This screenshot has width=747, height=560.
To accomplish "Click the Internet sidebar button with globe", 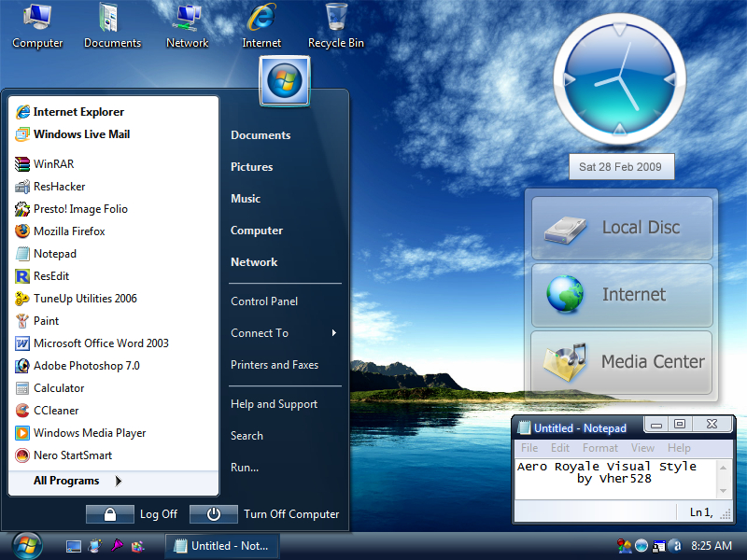I will 622,295.
